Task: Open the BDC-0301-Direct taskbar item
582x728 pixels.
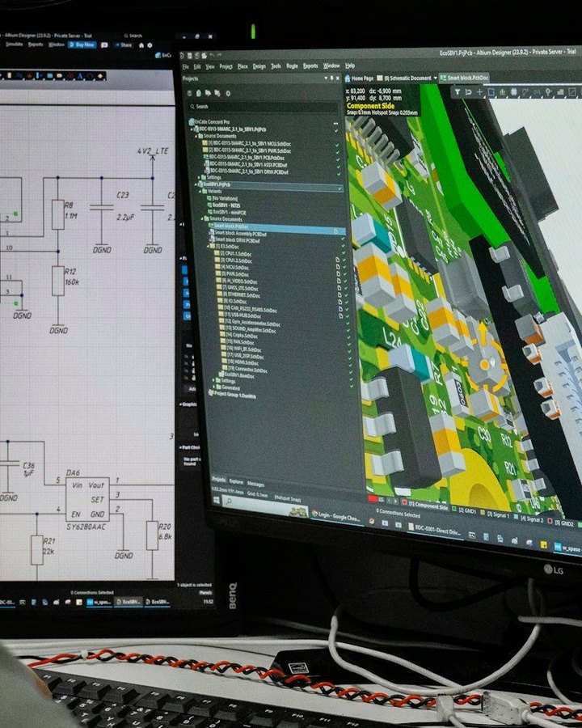Action: 435,530
